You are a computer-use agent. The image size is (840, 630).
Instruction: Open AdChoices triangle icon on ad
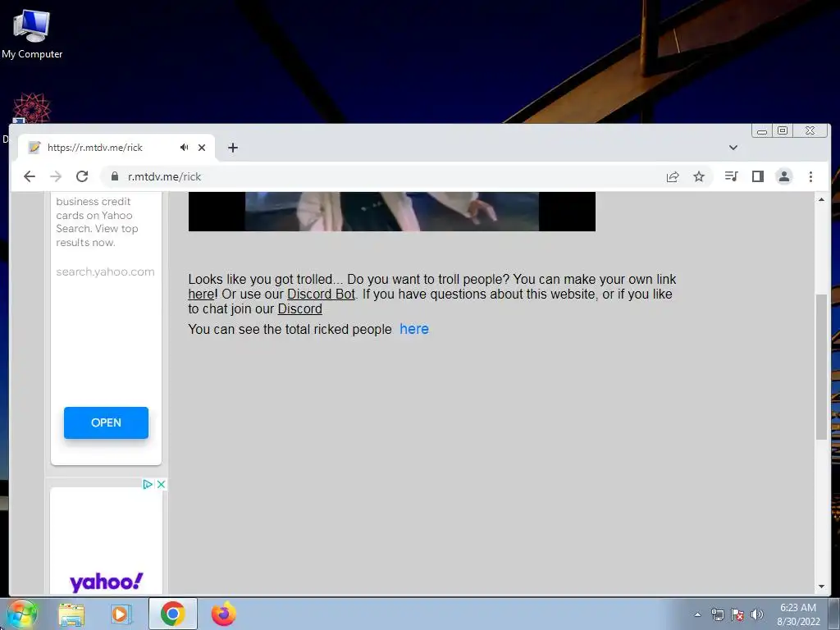[x=148, y=484]
